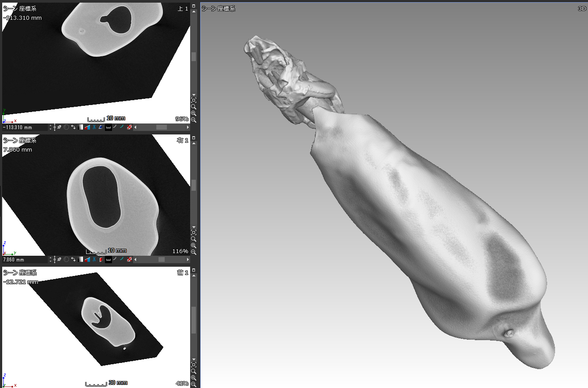Click the swap arrows icon in right view toolbar
Screen dimensions: 588x388
point(73,260)
